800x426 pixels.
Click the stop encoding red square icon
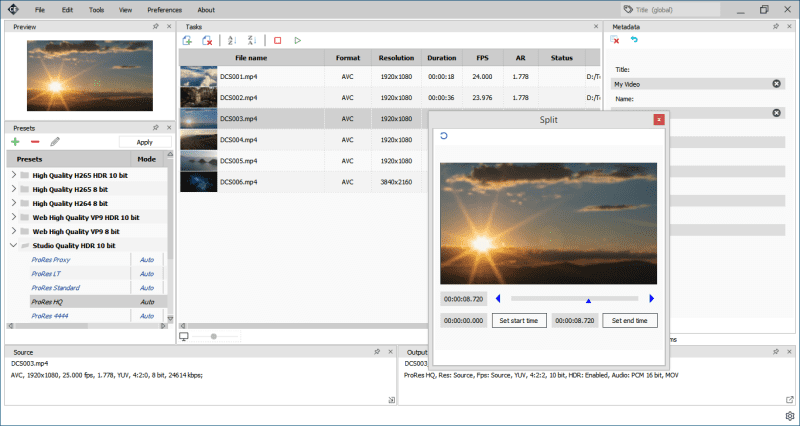coord(278,40)
